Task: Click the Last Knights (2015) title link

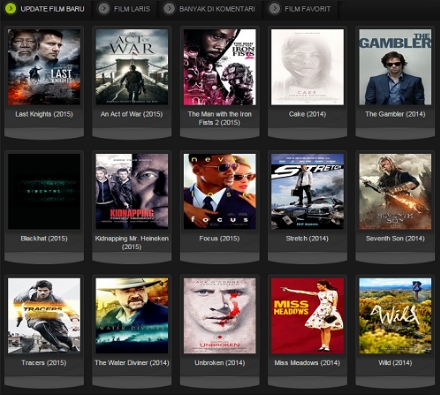Action: pos(44,114)
